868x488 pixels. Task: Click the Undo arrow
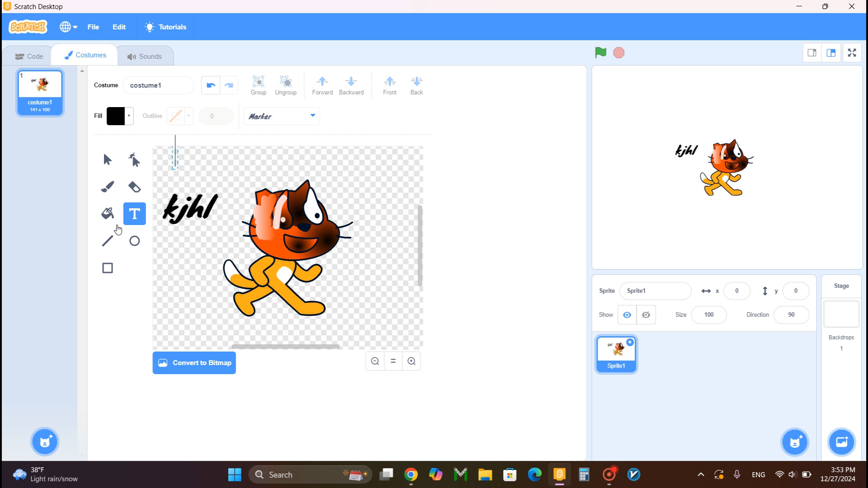211,85
